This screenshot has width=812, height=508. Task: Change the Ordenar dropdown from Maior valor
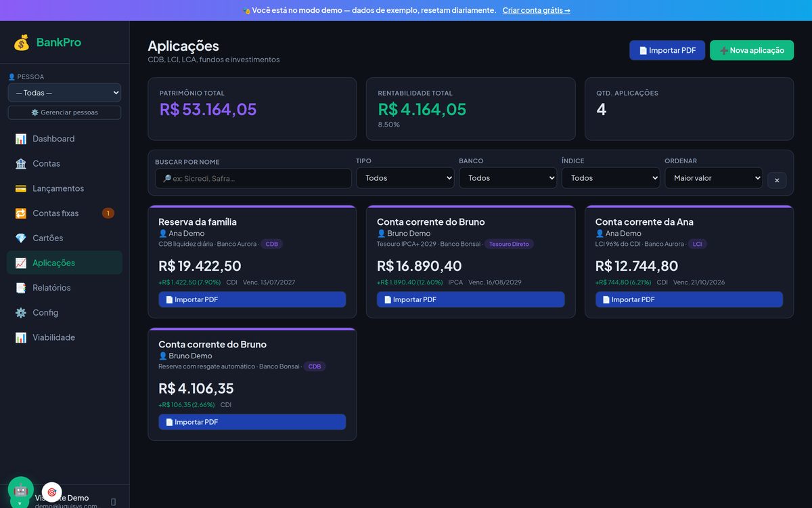713,178
